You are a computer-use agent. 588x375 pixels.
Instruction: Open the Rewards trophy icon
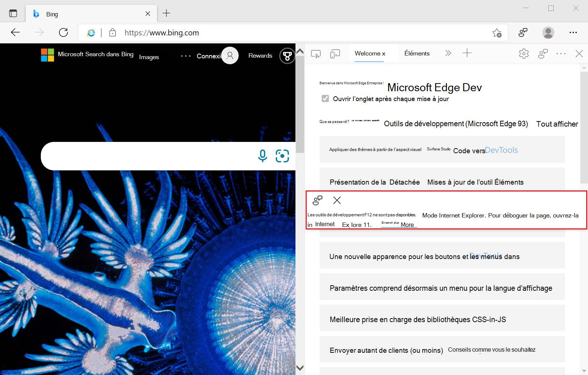(x=287, y=56)
